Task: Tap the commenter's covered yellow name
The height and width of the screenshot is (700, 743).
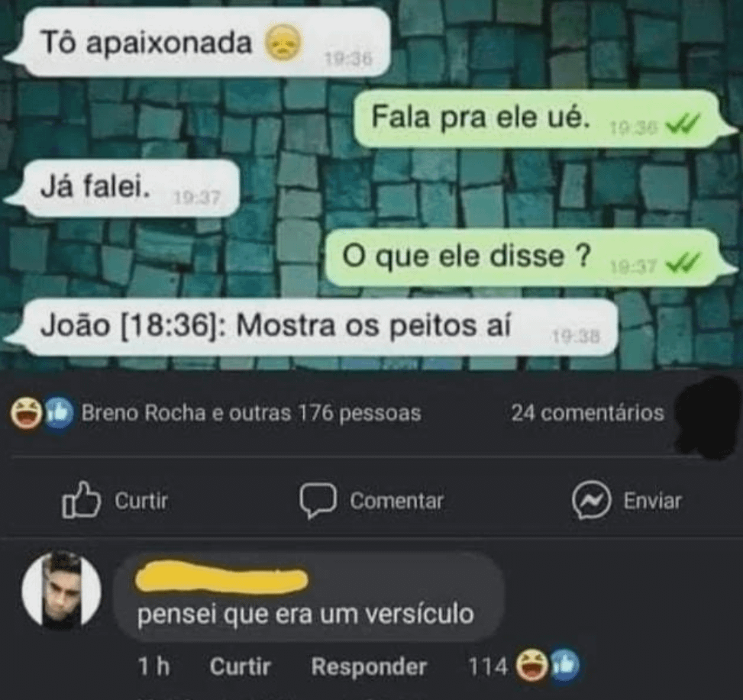Action: click(x=221, y=577)
